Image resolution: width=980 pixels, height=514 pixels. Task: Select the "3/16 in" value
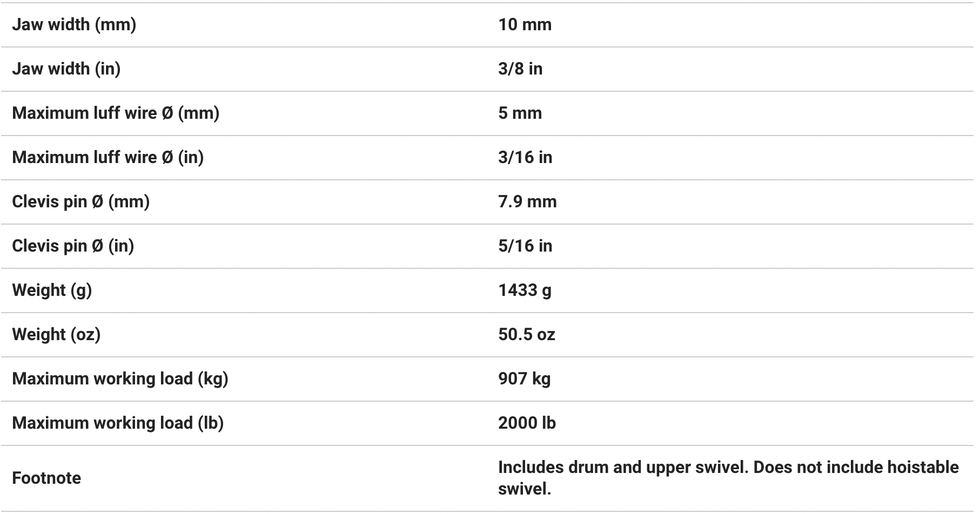[x=525, y=158]
